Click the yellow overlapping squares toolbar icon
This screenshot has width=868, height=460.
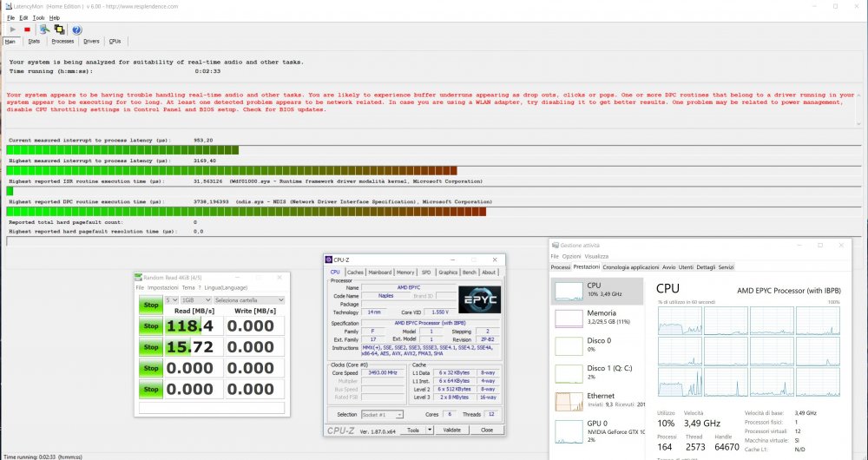click(59, 30)
